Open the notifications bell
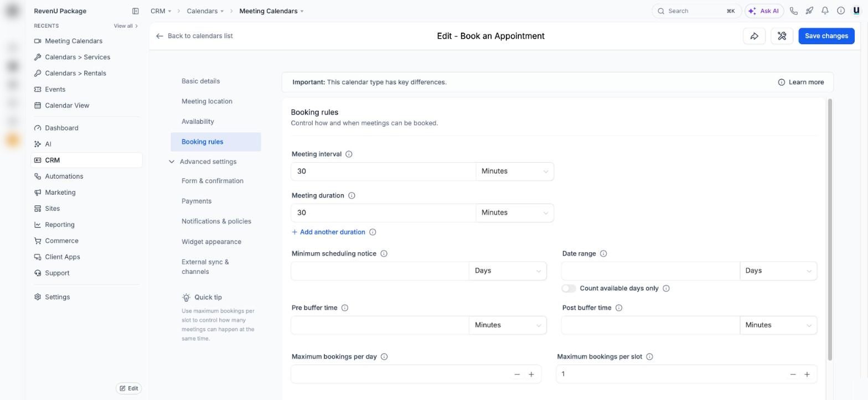Screen dimensions: 868x400 click(x=825, y=11)
